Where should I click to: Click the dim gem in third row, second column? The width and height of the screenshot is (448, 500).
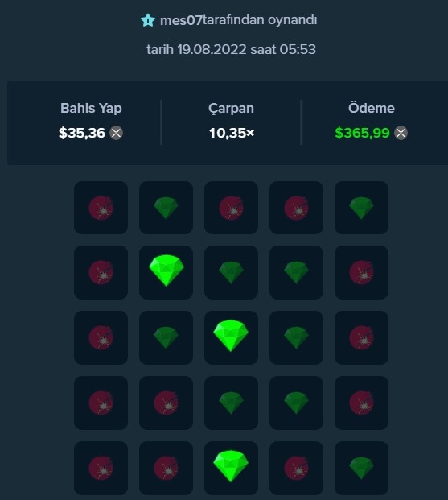166,337
